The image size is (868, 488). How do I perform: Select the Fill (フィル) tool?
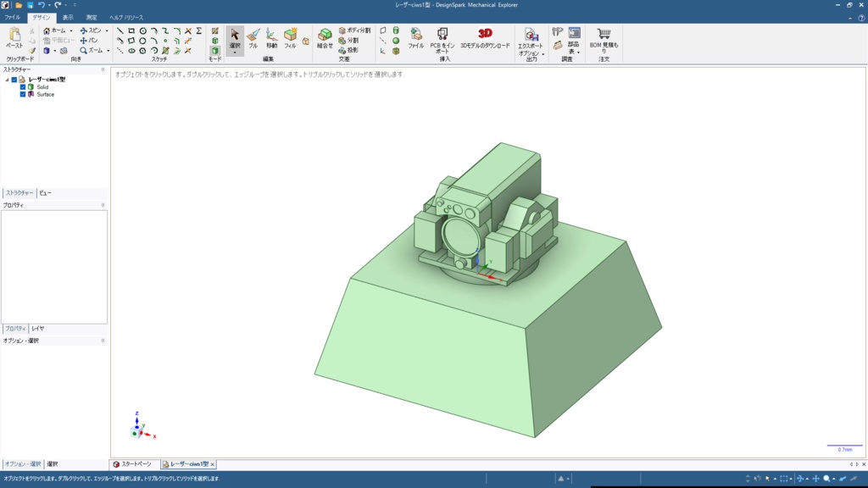pyautogui.click(x=290, y=37)
